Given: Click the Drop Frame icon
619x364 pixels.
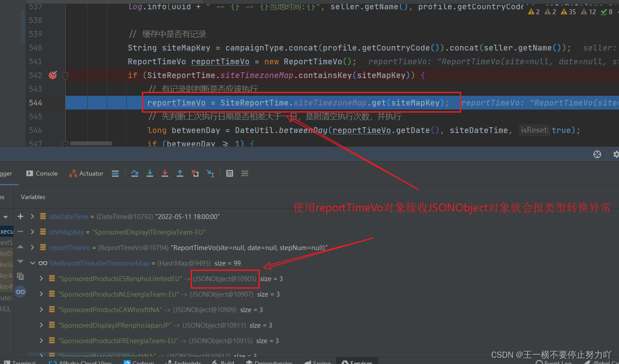Looking at the screenshot, I should pos(195,173).
